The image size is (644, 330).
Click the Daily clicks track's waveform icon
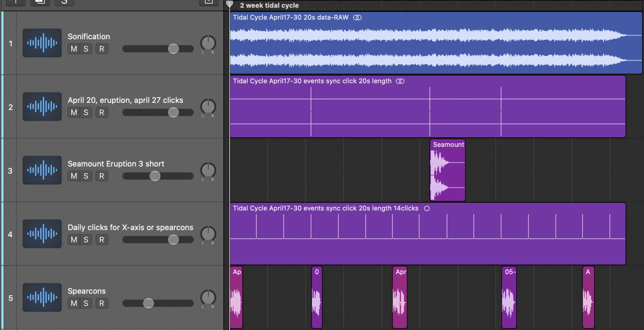click(x=42, y=233)
